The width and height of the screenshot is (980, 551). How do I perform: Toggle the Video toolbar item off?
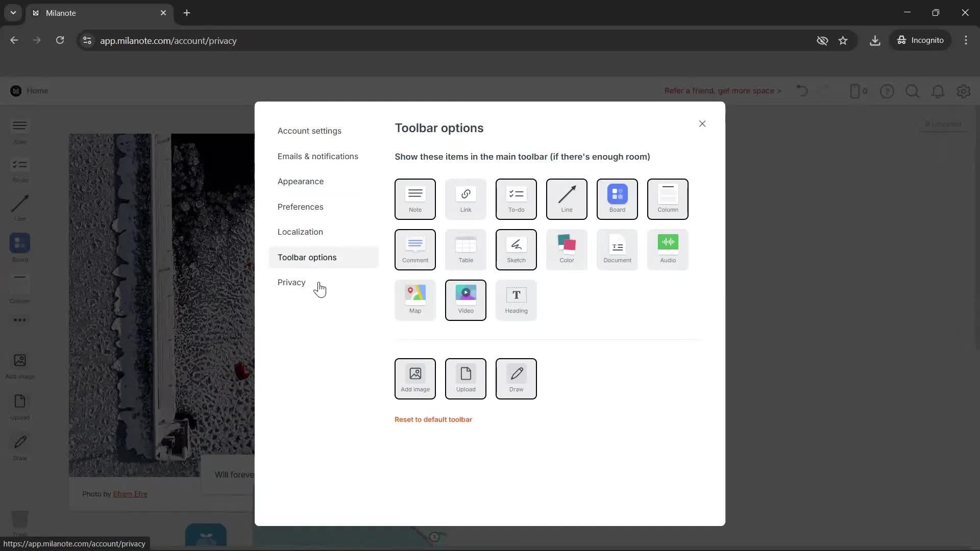coord(465,300)
